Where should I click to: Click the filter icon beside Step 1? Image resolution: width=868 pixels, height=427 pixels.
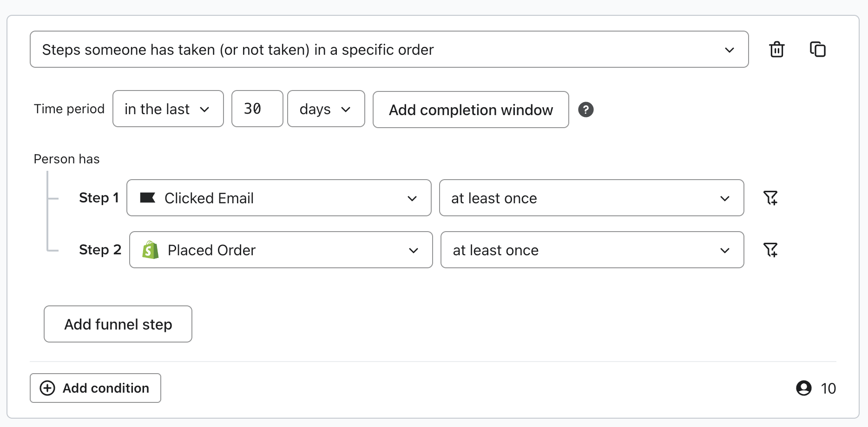pyautogui.click(x=770, y=198)
